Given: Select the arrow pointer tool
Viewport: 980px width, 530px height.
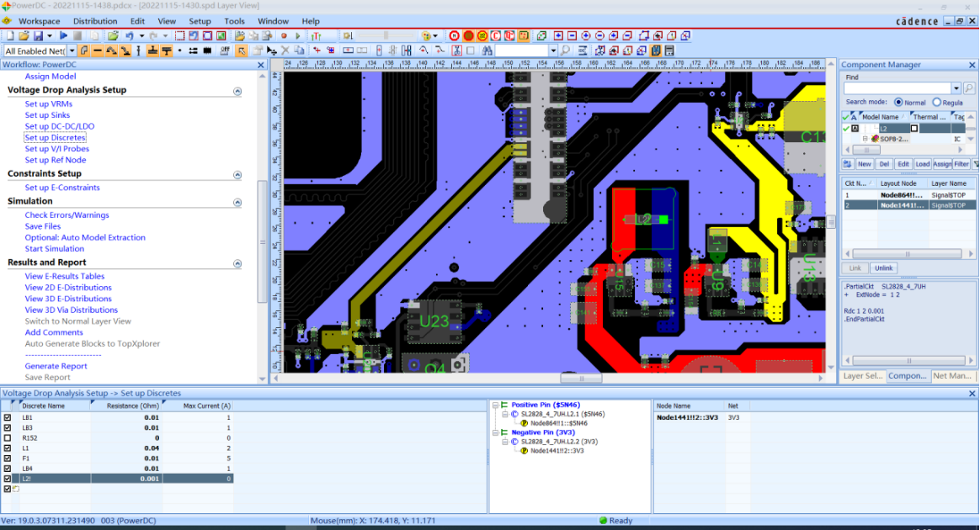Looking at the screenshot, I should pos(242,50).
